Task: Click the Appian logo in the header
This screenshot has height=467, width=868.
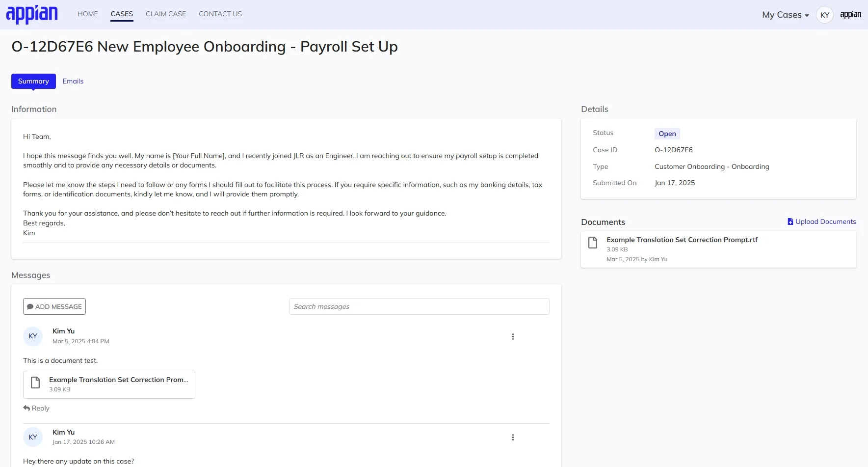Action: tap(31, 14)
